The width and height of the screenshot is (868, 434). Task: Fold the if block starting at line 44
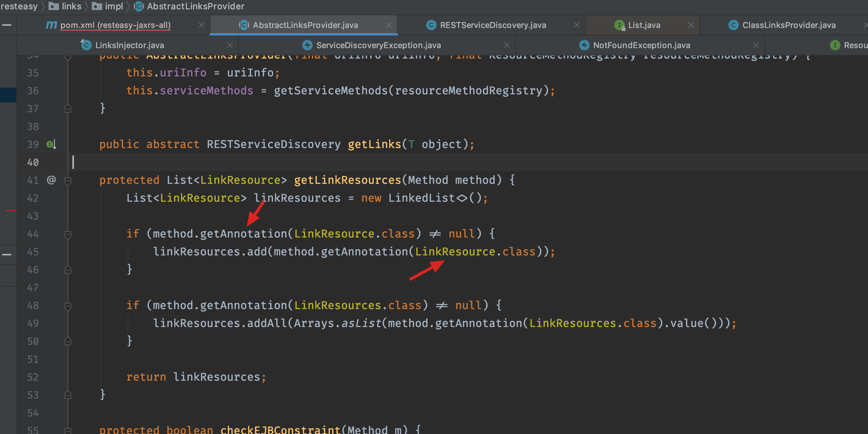click(68, 235)
